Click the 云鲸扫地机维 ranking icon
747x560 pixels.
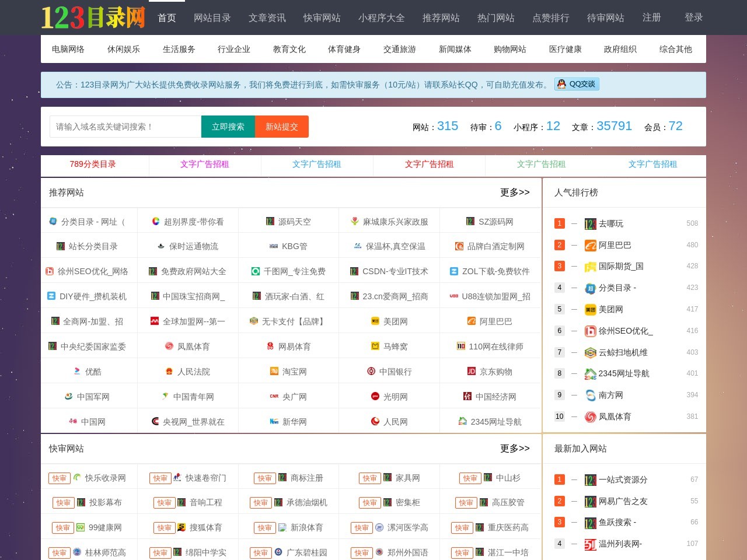coord(590,353)
